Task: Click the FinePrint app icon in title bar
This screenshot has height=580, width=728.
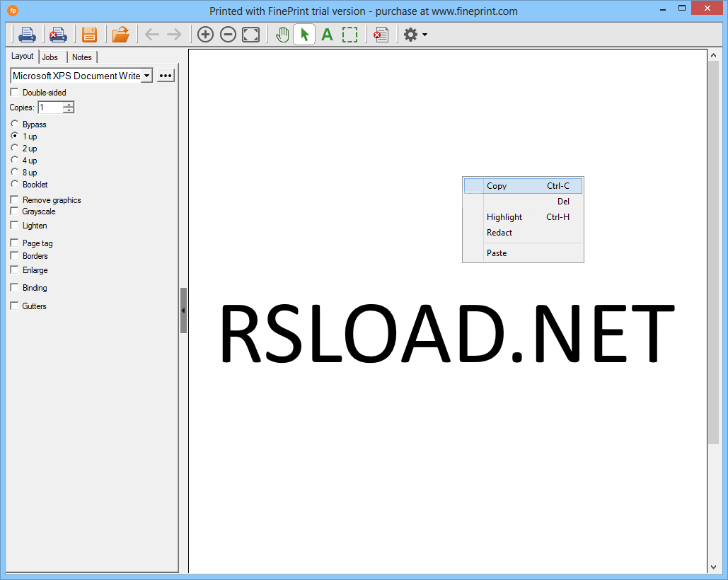Action: click(x=13, y=10)
